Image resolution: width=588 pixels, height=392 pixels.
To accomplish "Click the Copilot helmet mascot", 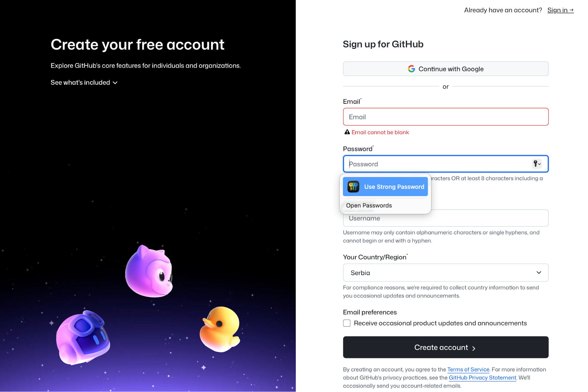I will click(x=83, y=338).
